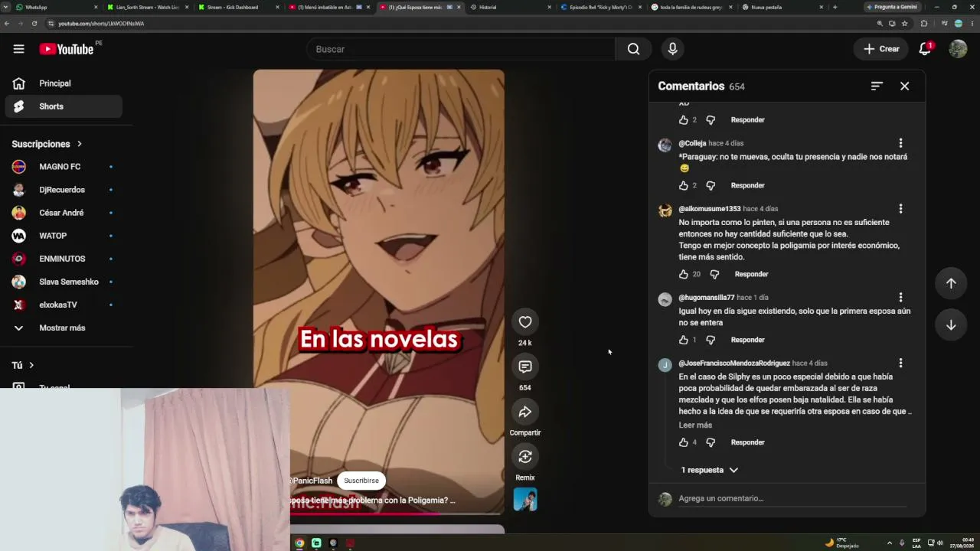Click 'Leer más' to expand the comment
Image resolution: width=980 pixels, height=551 pixels.
695,425
